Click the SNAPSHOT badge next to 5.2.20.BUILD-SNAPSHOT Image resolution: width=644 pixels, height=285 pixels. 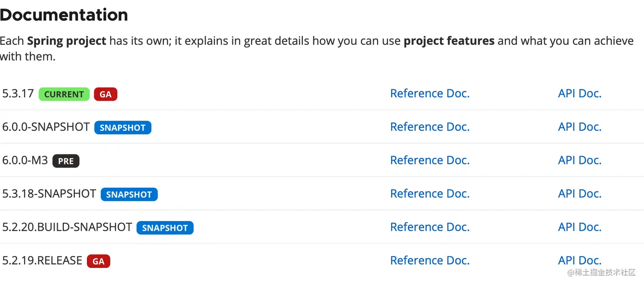pyautogui.click(x=165, y=228)
